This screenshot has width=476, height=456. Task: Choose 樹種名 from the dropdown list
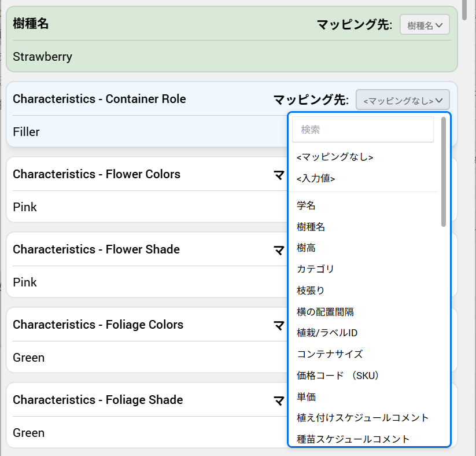click(x=311, y=227)
